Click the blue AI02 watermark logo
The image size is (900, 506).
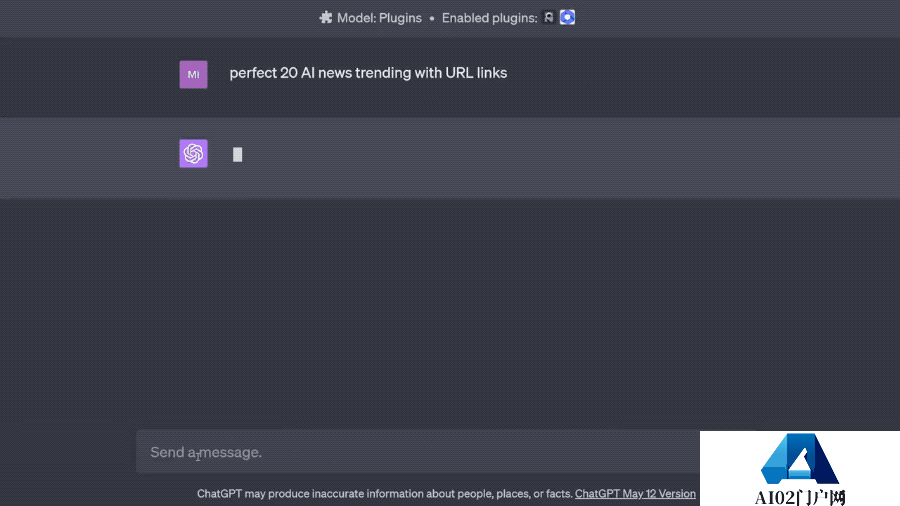click(799, 461)
